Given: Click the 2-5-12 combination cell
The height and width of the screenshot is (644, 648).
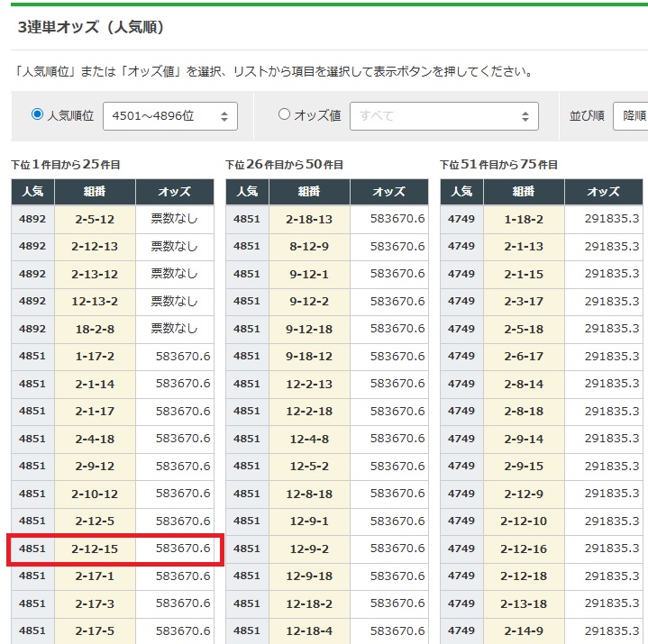Looking at the screenshot, I should [95, 219].
